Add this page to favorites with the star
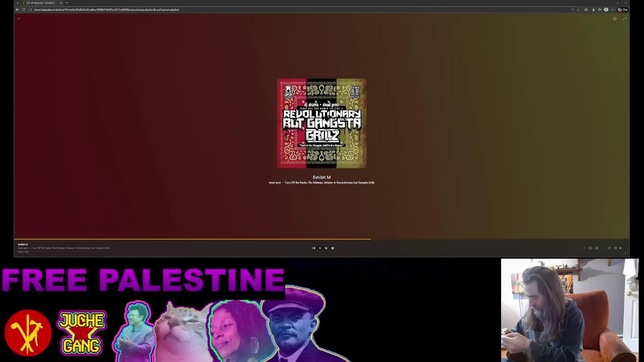 pos(578,10)
